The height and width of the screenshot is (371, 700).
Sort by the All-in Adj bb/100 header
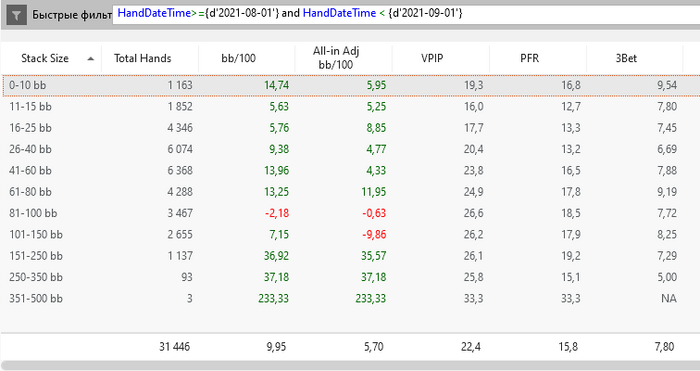[343, 58]
